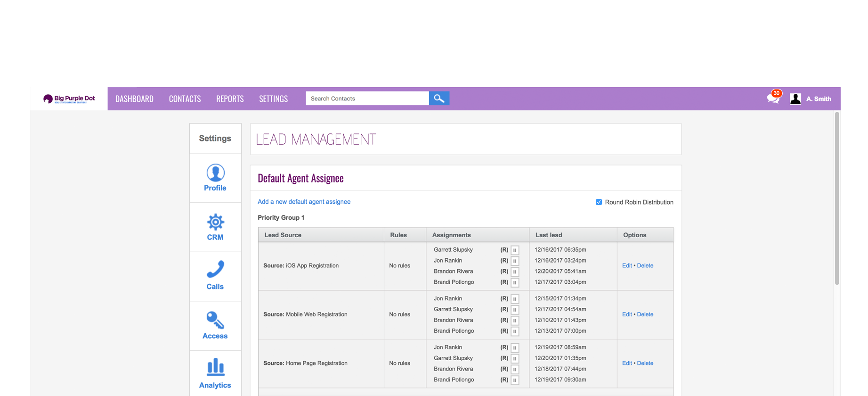Click the A. Smith user avatar
The height and width of the screenshot is (396, 868).
(795, 99)
